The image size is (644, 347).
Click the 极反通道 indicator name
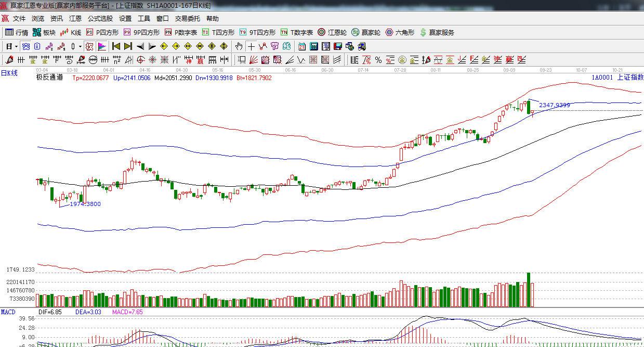[49, 78]
